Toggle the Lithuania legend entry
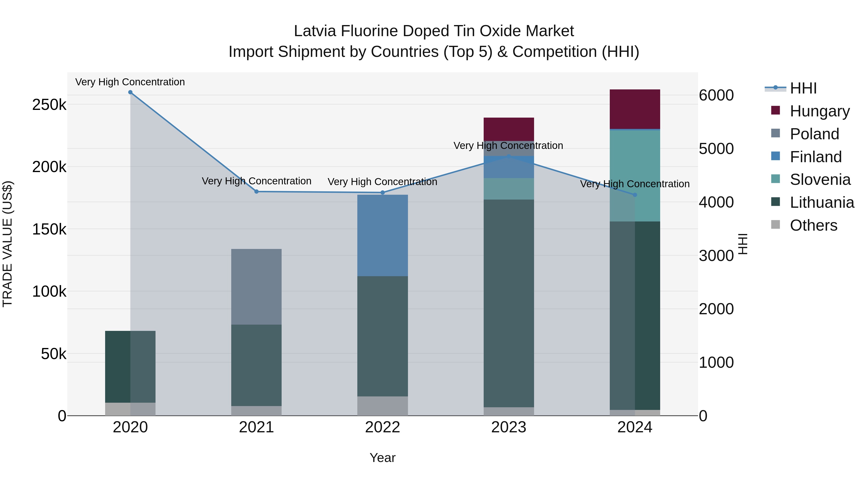 point(812,202)
